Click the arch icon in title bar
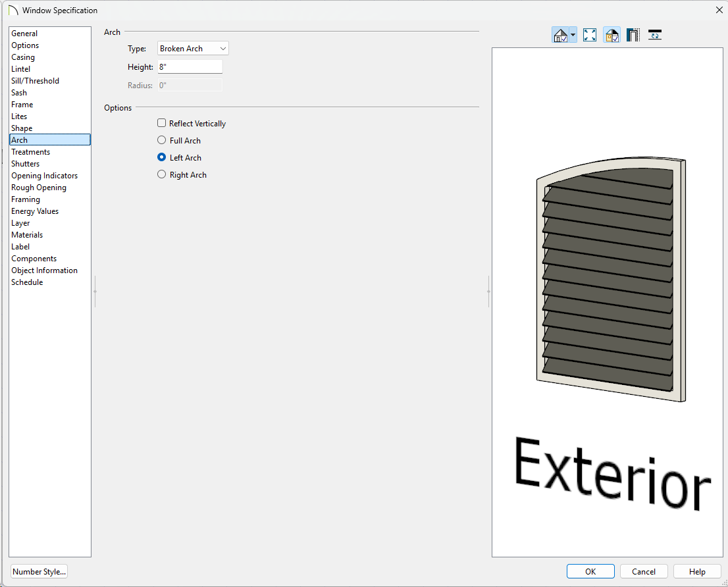 click(x=13, y=11)
